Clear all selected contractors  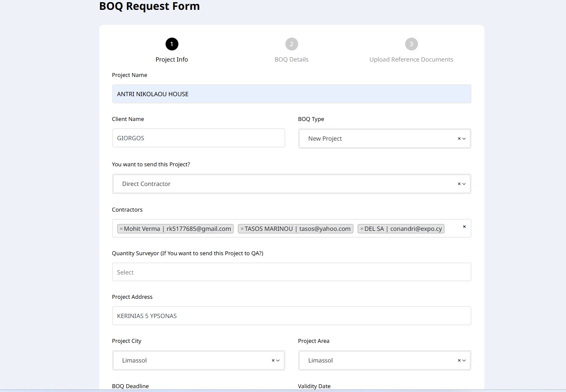click(x=464, y=227)
